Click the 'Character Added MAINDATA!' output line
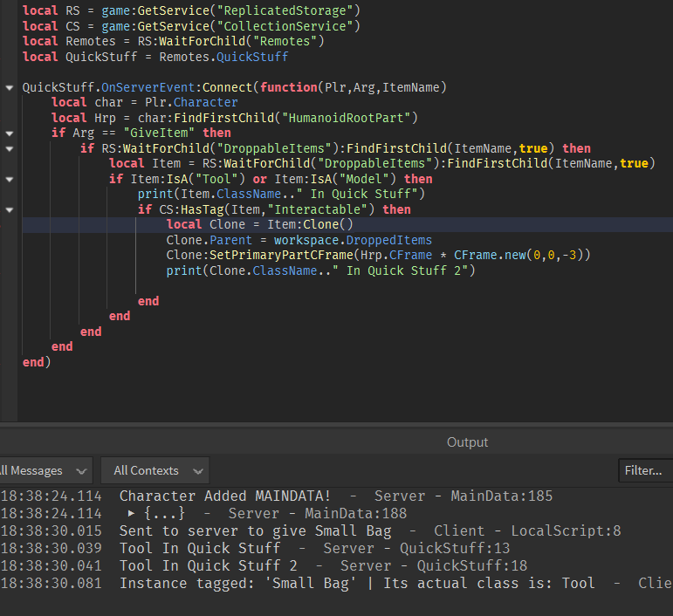The height and width of the screenshot is (616, 673). click(x=225, y=496)
